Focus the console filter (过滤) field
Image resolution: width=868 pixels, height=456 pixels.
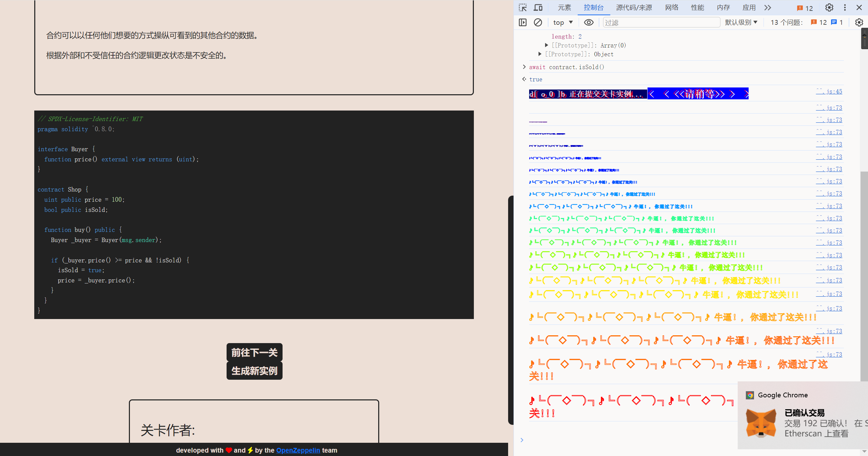[661, 22]
